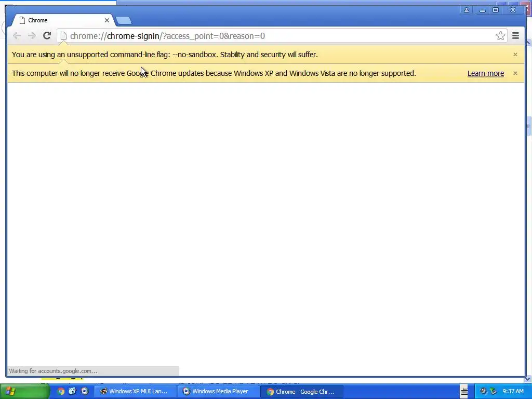Restore down the Chrome window
The height and width of the screenshot is (399, 532).
click(x=495, y=10)
